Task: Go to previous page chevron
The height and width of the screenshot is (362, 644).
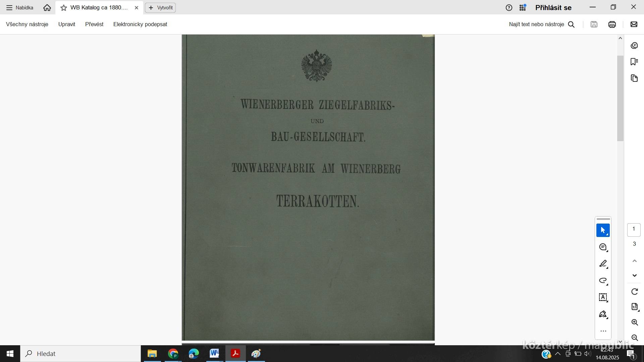Action: [x=635, y=261]
